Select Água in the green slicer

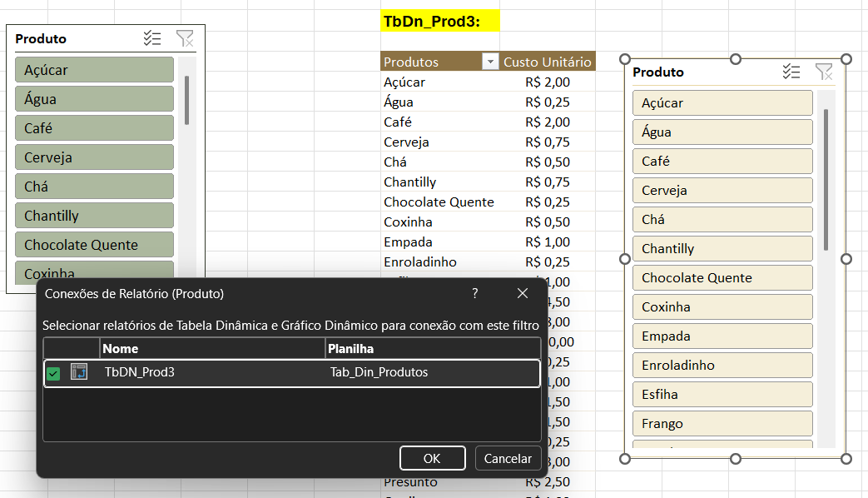[x=95, y=99]
